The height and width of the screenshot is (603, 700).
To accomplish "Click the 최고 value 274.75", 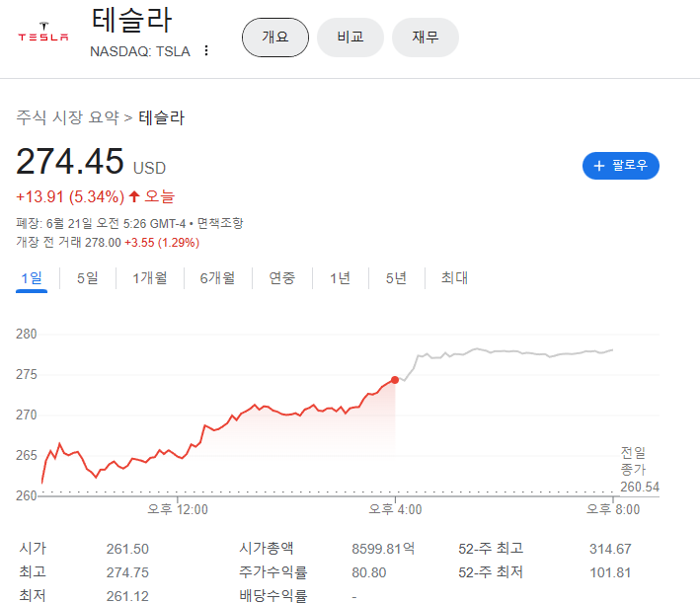I will [127, 572].
